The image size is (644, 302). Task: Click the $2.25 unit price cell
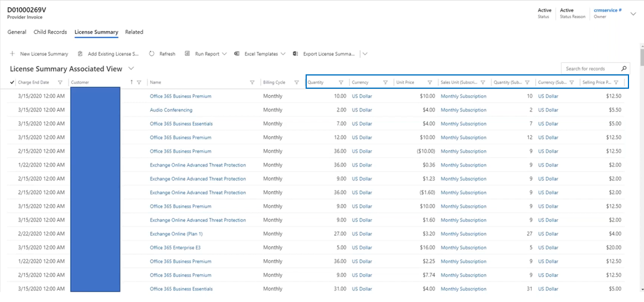(429, 261)
